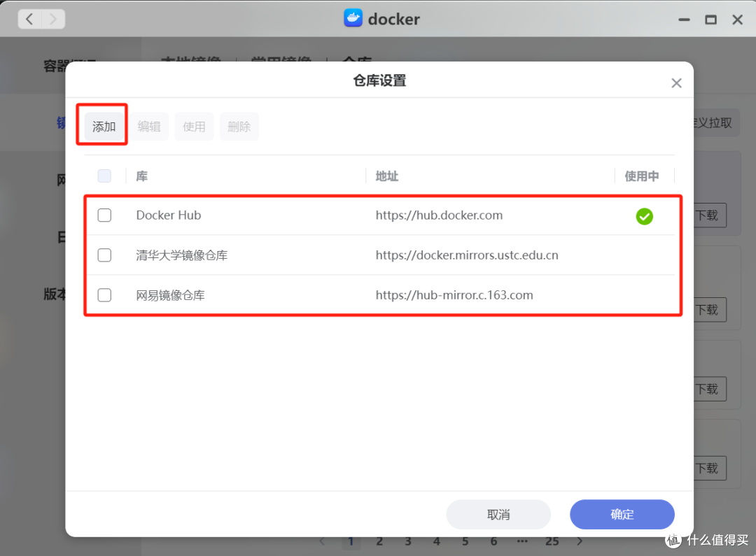Check the Docker Hub row checkbox

coord(104,215)
